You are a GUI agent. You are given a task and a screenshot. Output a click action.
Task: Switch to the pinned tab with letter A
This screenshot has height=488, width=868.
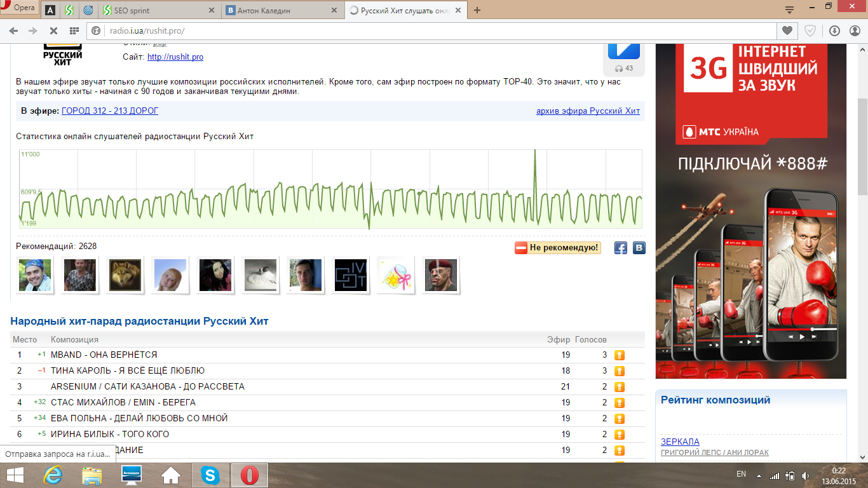(x=50, y=10)
